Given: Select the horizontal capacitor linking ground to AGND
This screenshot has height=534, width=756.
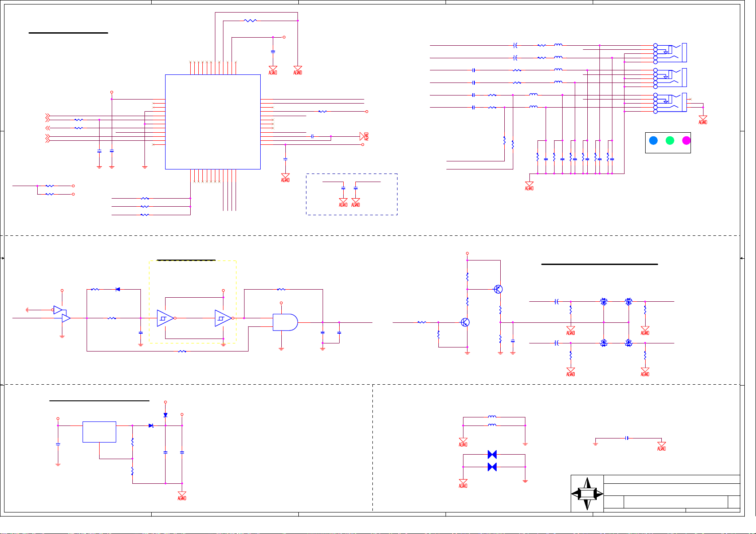Looking at the screenshot, I should [627, 438].
